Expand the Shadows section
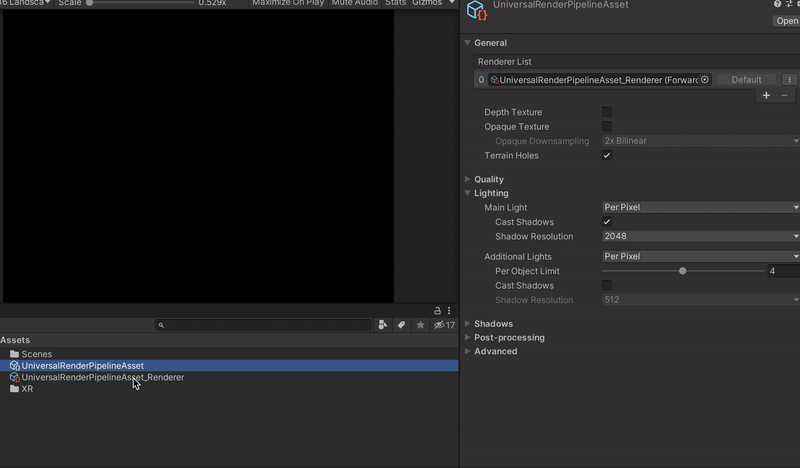The height and width of the screenshot is (468, 800). click(x=467, y=324)
